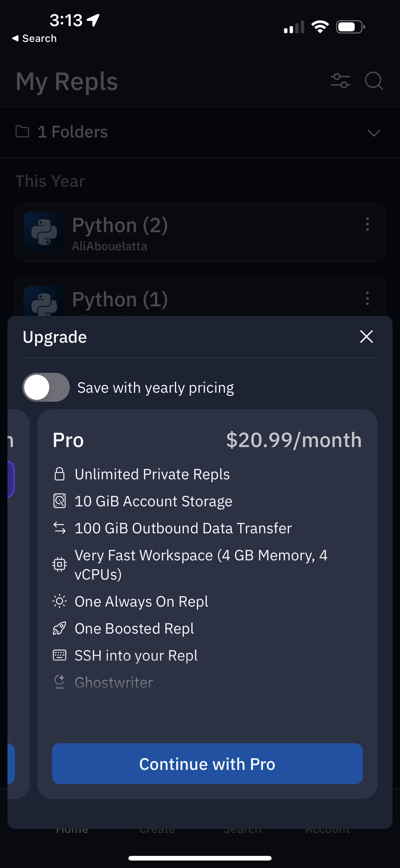Tap the CPU workspace icon
This screenshot has width=400, height=868.
60,564
